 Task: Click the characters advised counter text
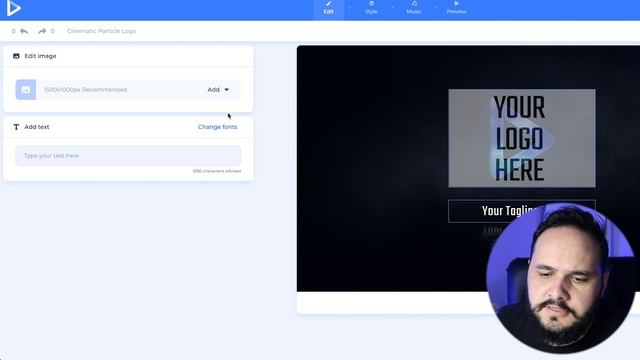pyautogui.click(x=217, y=171)
